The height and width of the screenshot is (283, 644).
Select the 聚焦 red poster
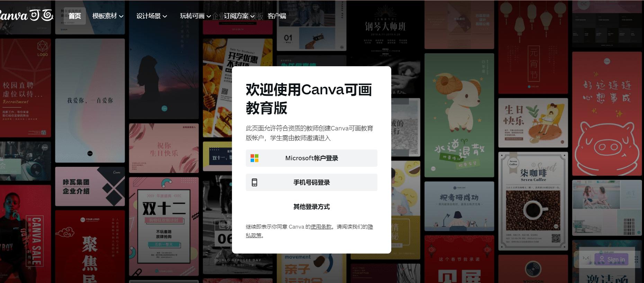point(90,247)
